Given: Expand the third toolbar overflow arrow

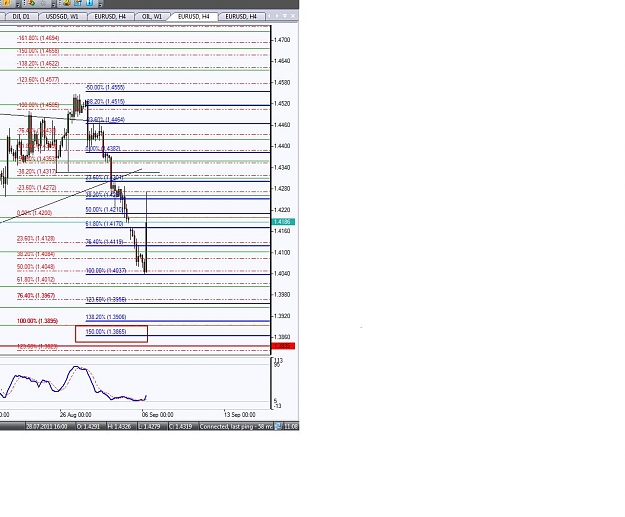Looking at the screenshot, I should [x=100, y=4].
